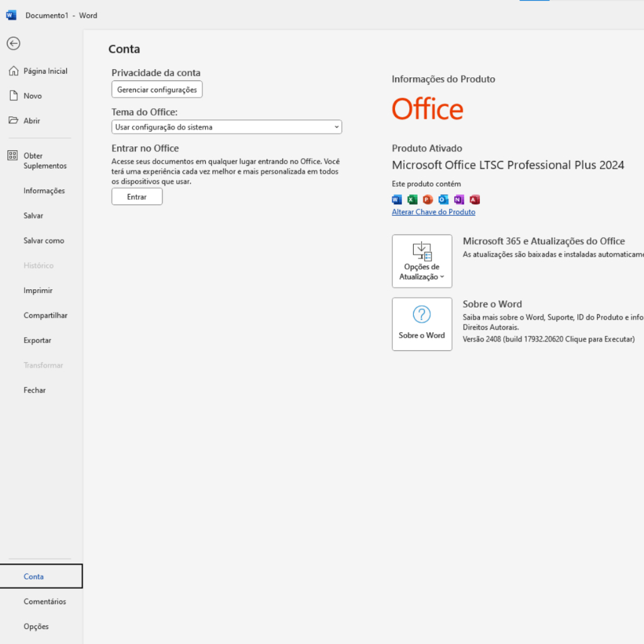Click the Excel icon in product list
This screenshot has height=644, width=644.
[x=413, y=199]
